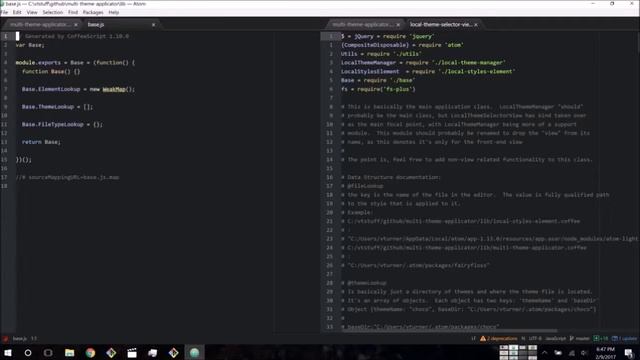Click 'function Base() {}' line
The height and width of the screenshot is (360, 640).
click(x=51, y=71)
